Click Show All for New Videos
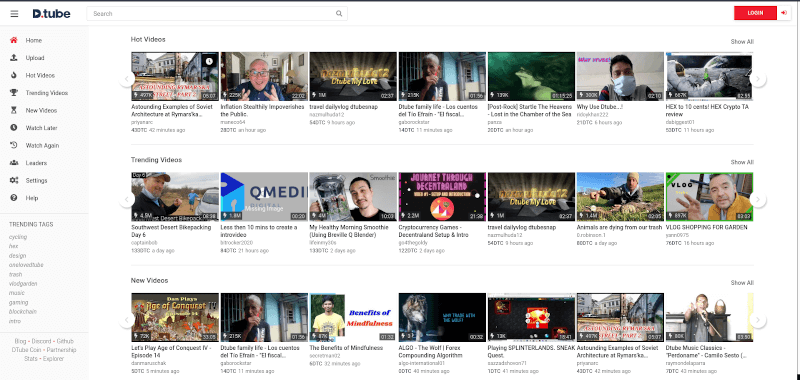Image resolution: width=800 pixels, height=380 pixels. point(742,283)
